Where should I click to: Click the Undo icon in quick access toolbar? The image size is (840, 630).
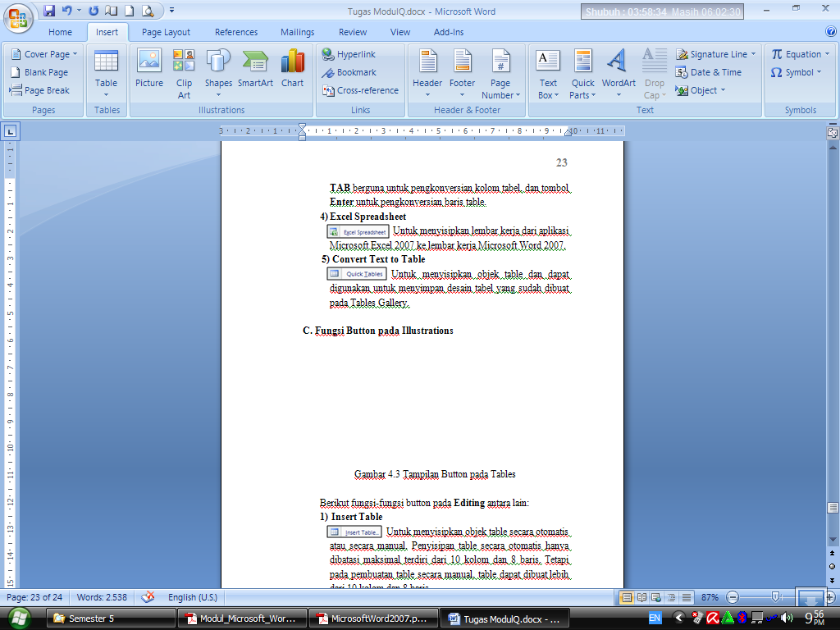point(66,10)
